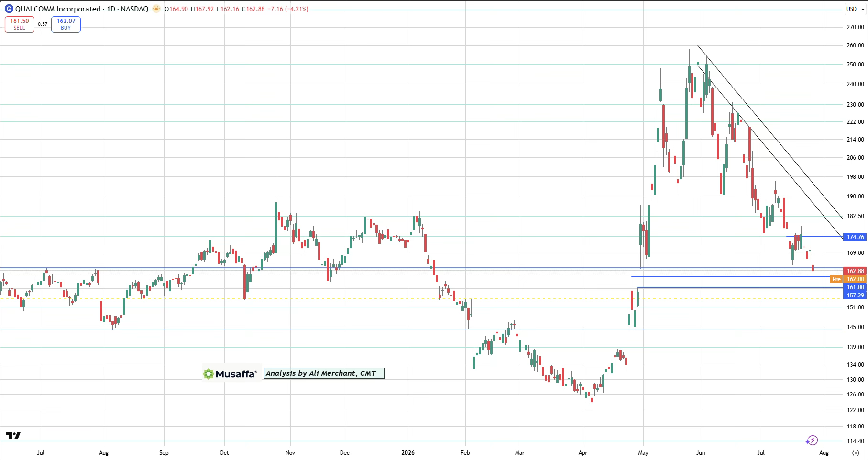Open chart settings hexagon gear icon
868x460 pixels.
coord(856,452)
